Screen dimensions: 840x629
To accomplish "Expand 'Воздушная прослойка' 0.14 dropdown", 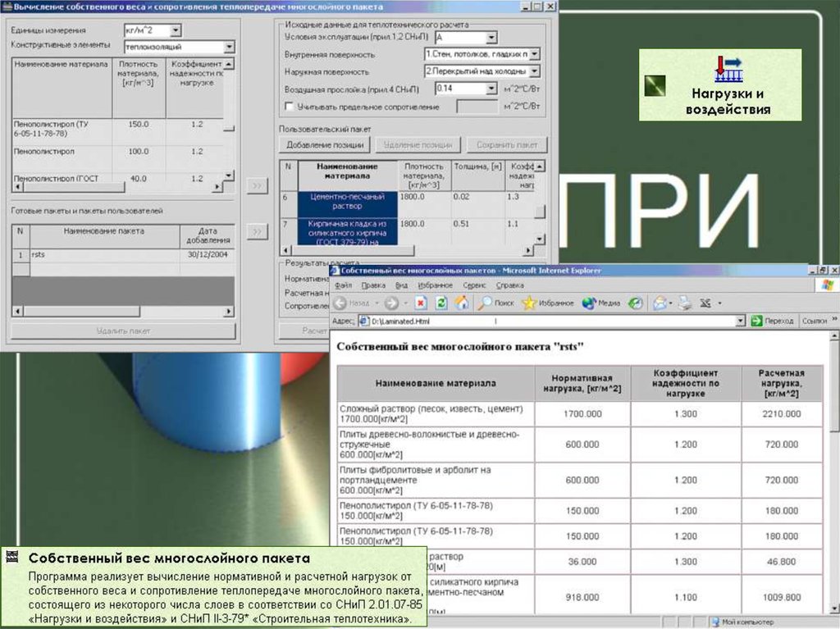I will coord(491,89).
